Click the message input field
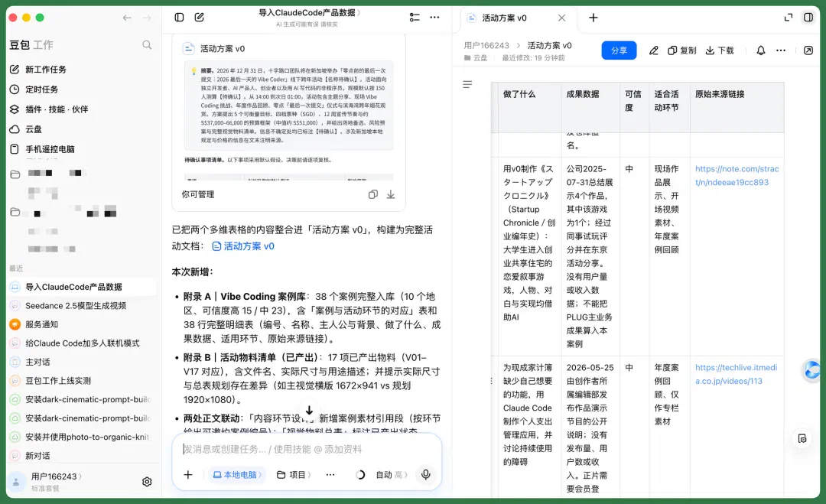 (307, 449)
